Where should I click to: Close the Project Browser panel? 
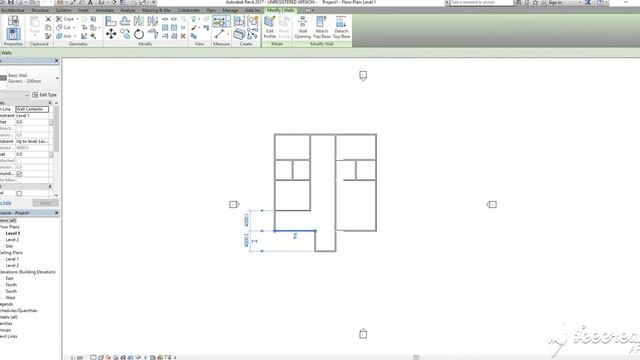(x=56, y=213)
